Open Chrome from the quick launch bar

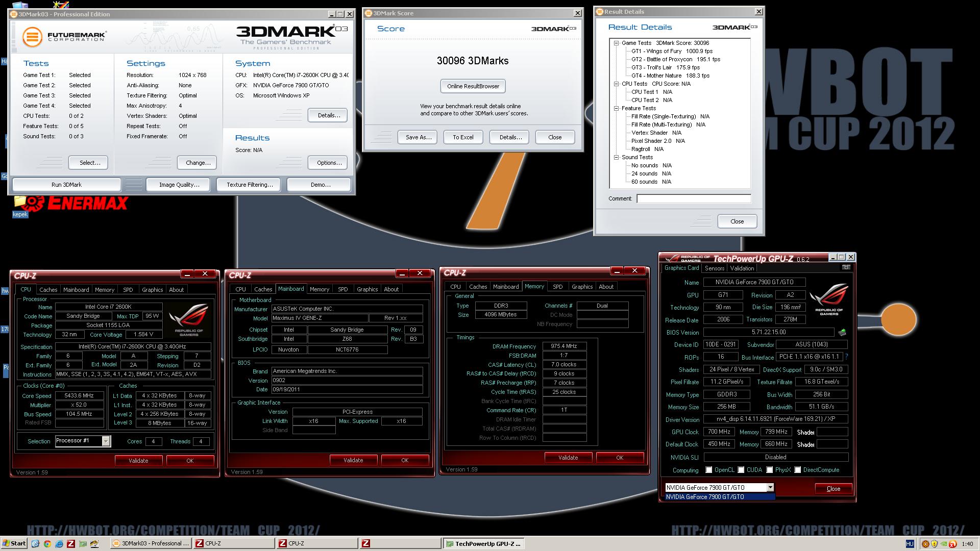tap(47, 544)
